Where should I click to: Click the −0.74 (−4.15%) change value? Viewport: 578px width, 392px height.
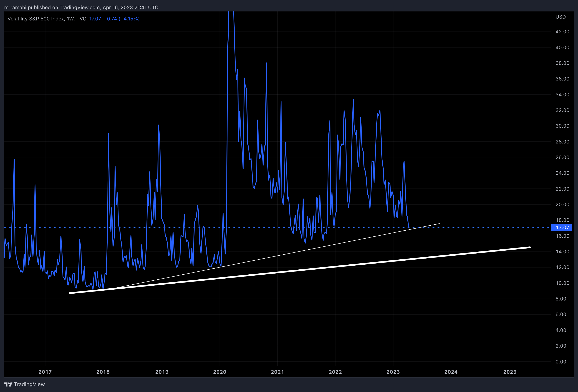[x=122, y=19]
